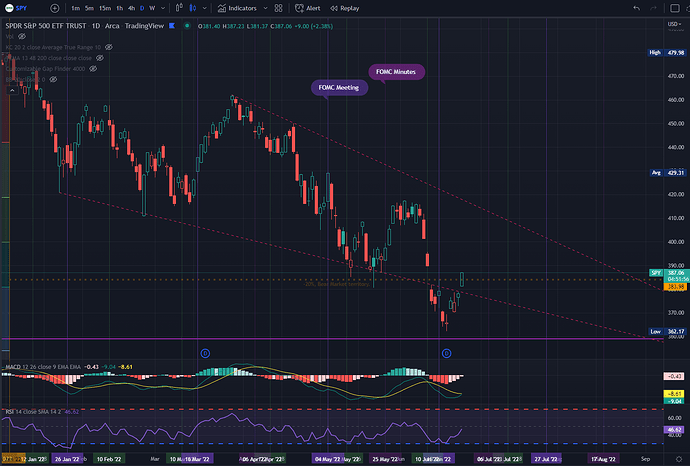Click the green -9.04 MACD value label
This screenshot has height=466, width=690.
[x=673, y=401]
